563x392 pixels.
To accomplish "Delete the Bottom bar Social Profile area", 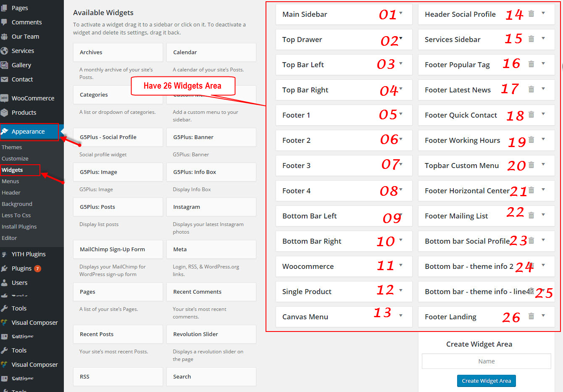I will tap(531, 241).
